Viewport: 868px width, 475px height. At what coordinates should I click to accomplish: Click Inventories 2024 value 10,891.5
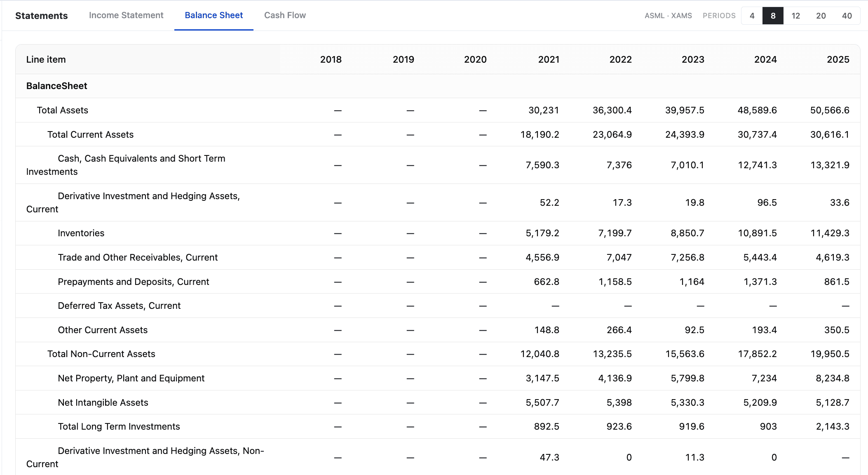pos(757,233)
